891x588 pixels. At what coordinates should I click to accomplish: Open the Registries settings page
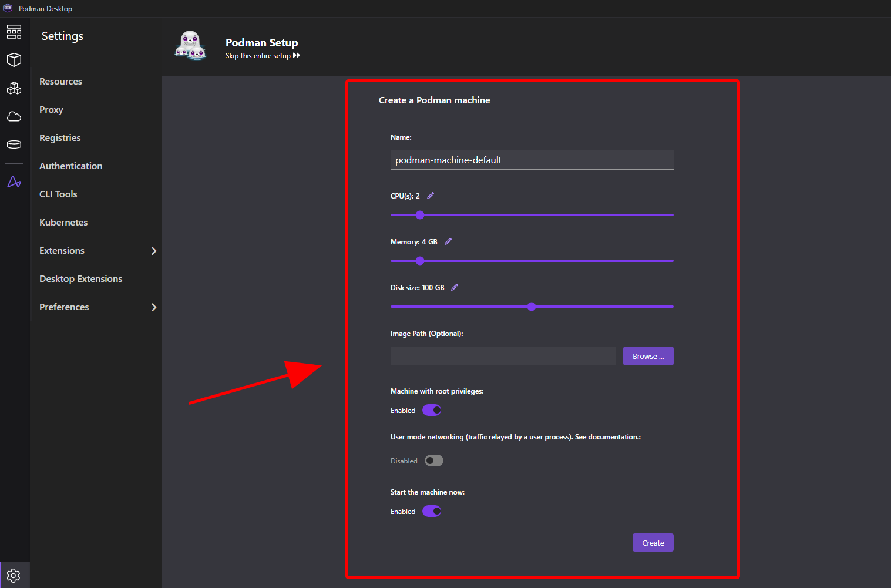tap(60, 138)
